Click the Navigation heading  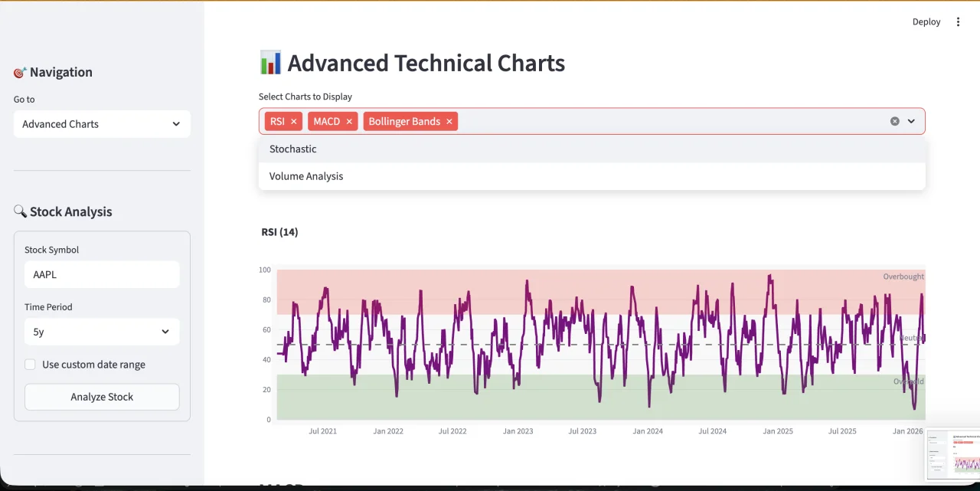click(x=53, y=72)
